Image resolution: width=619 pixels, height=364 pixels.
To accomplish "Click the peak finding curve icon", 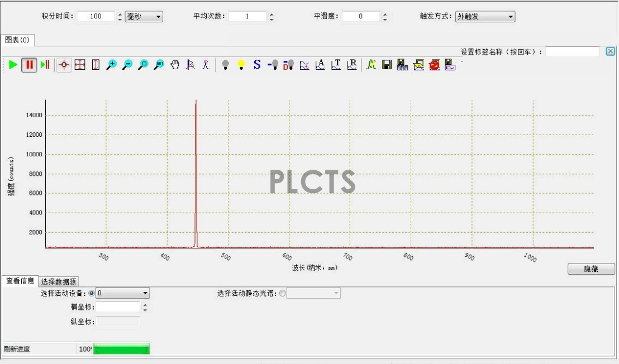I will click(206, 65).
